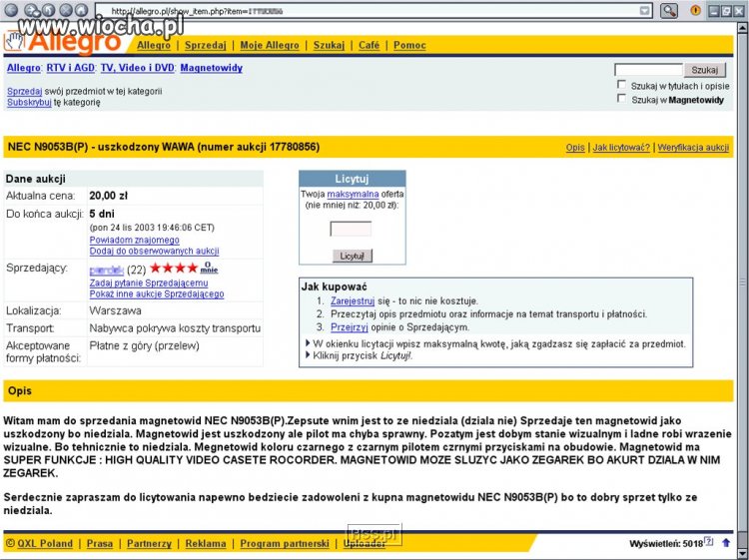Click the Partnerzy footer link
Screen dimensions: 749x560
click(149, 543)
